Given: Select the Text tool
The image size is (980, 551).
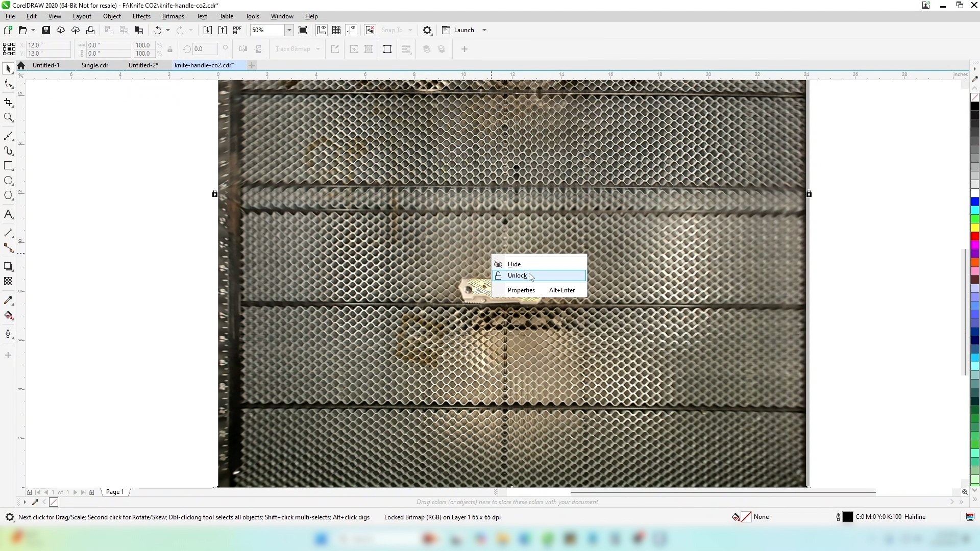Looking at the screenshot, I should [8, 214].
